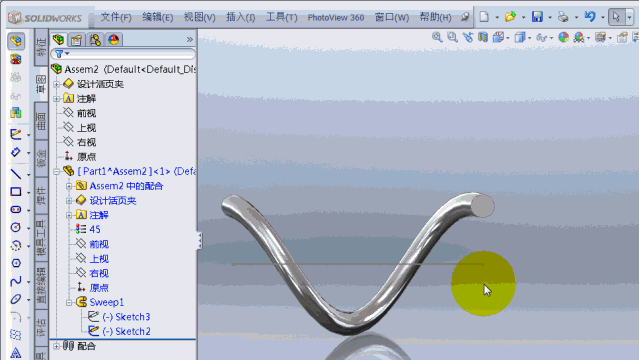This screenshot has height=360, width=639.
Task: Click the Undo arrow icon
Action: coord(590,17)
